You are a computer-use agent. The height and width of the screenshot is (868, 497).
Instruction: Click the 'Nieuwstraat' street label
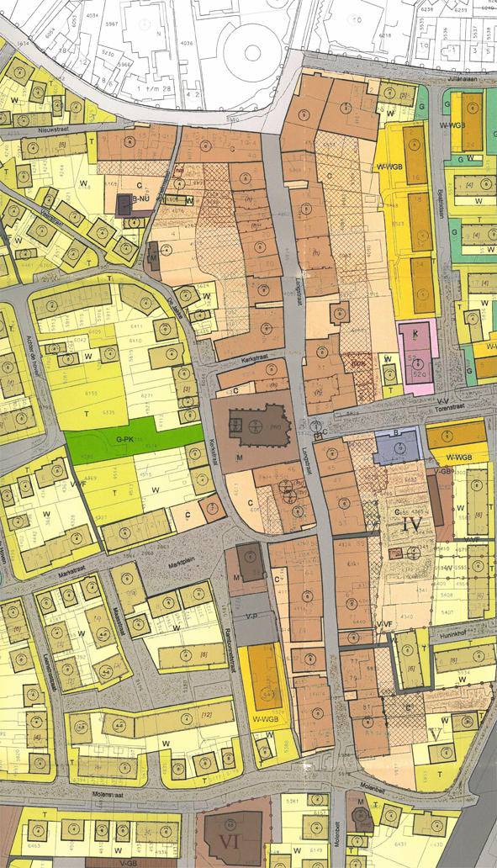click(53, 130)
